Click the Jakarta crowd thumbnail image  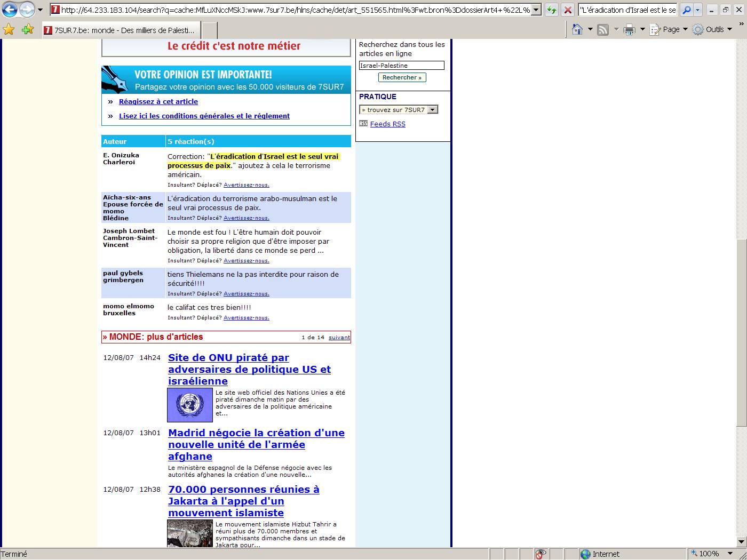(x=190, y=533)
